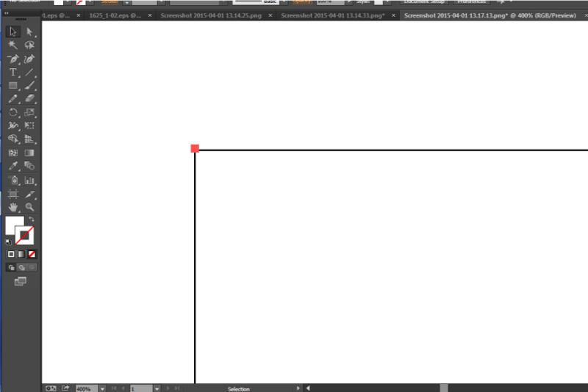This screenshot has height=392, width=588.
Task: Go to the last artboard
Action: [x=177, y=388]
